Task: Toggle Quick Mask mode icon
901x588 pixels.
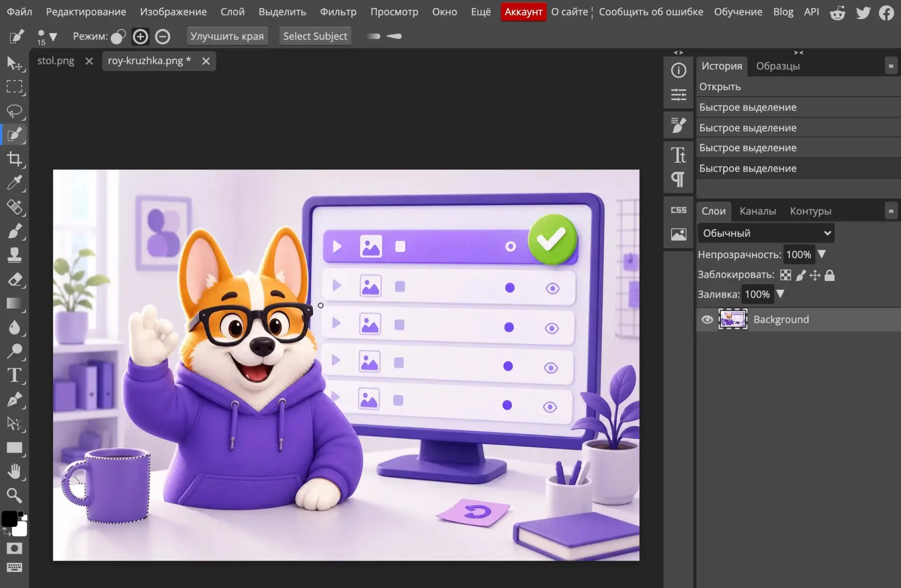Action: [x=15, y=548]
